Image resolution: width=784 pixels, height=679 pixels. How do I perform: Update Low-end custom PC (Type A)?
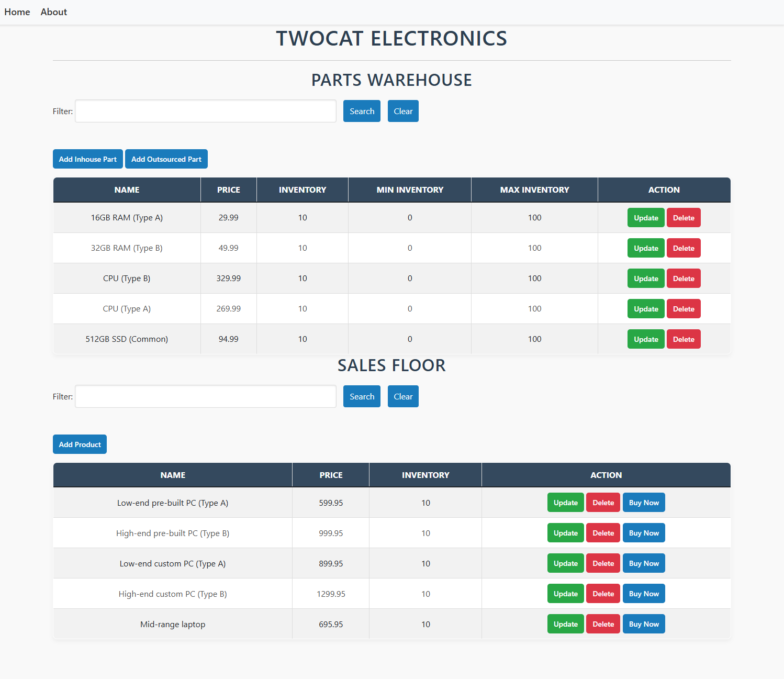[x=566, y=563]
